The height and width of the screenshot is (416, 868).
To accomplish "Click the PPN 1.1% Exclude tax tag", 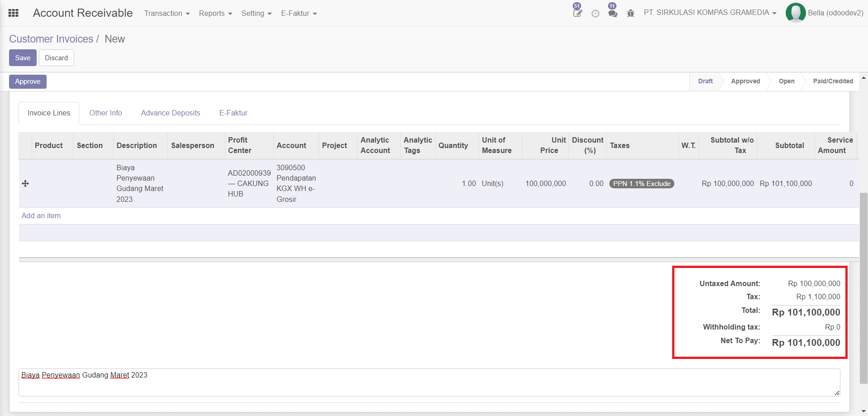I will pyautogui.click(x=642, y=184).
